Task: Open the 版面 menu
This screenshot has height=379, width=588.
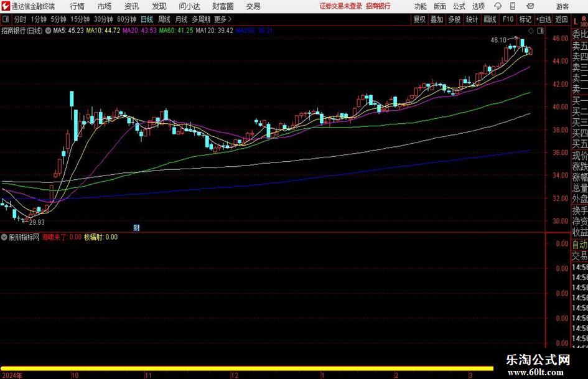Action: pyautogui.click(x=439, y=6)
